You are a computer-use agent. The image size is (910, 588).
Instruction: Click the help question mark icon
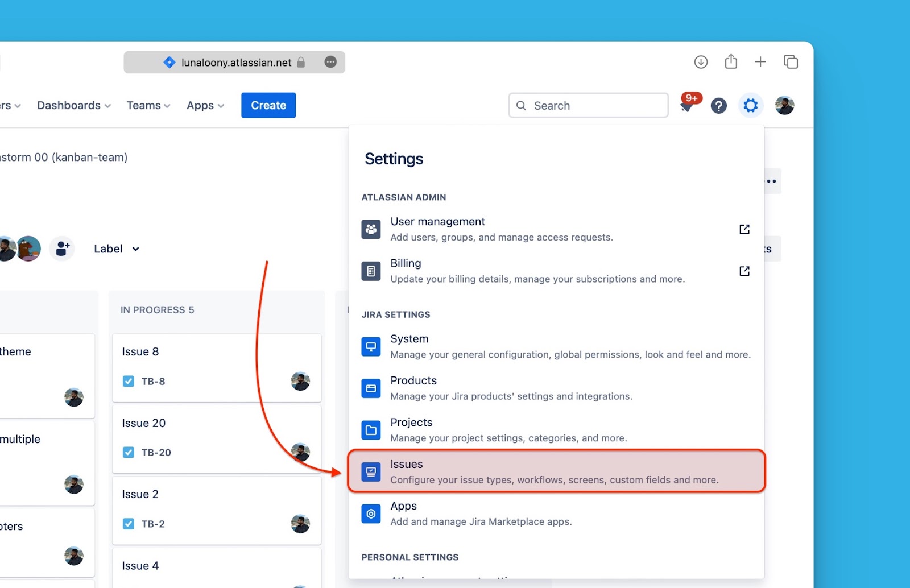(x=718, y=105)
